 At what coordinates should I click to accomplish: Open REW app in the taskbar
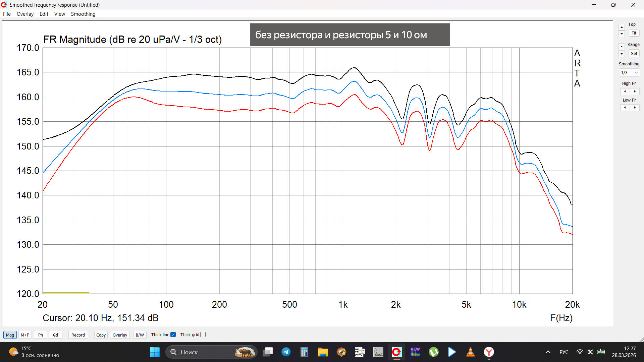(x=415, y=352)
